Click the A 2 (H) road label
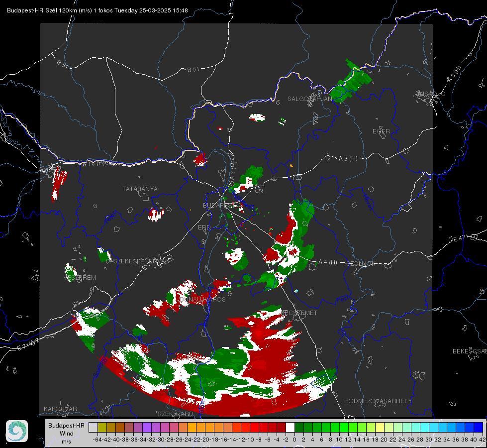The width and height of the screenshot is (487, 448). click(x=233, y=173)
